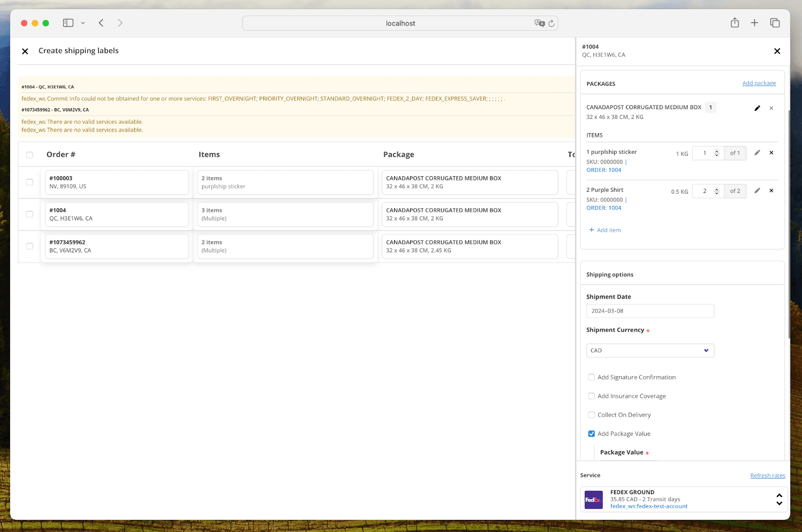Uncheck Add Package Value
802x532 pixels.
tap(591, 433)
